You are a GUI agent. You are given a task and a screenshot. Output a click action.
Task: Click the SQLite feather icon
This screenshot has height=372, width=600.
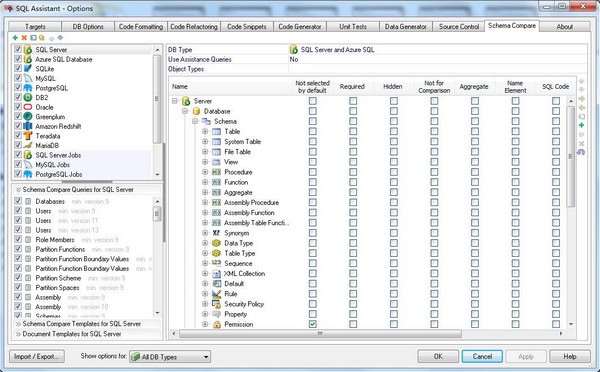28,69
